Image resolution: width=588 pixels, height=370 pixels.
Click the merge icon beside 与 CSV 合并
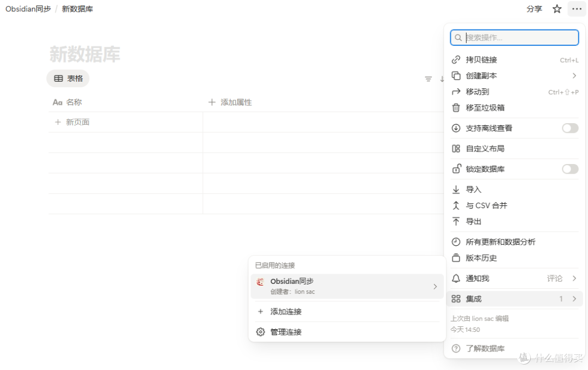tap(456, 205)
